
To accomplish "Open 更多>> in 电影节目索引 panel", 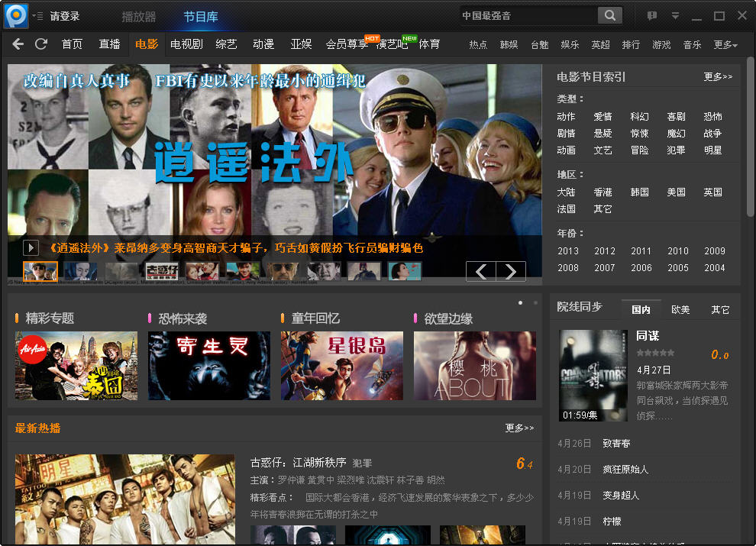I will [x=718, y=77].
